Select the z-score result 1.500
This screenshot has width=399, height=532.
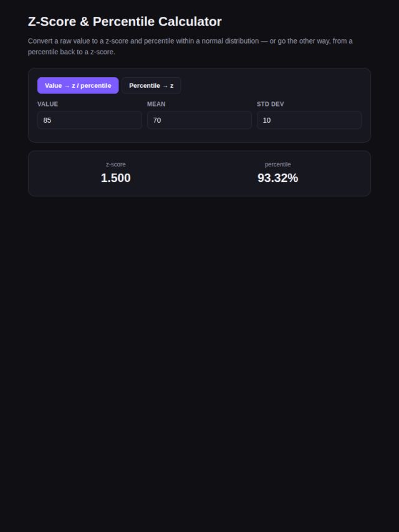pyautogui.click(x=116, y=178)
